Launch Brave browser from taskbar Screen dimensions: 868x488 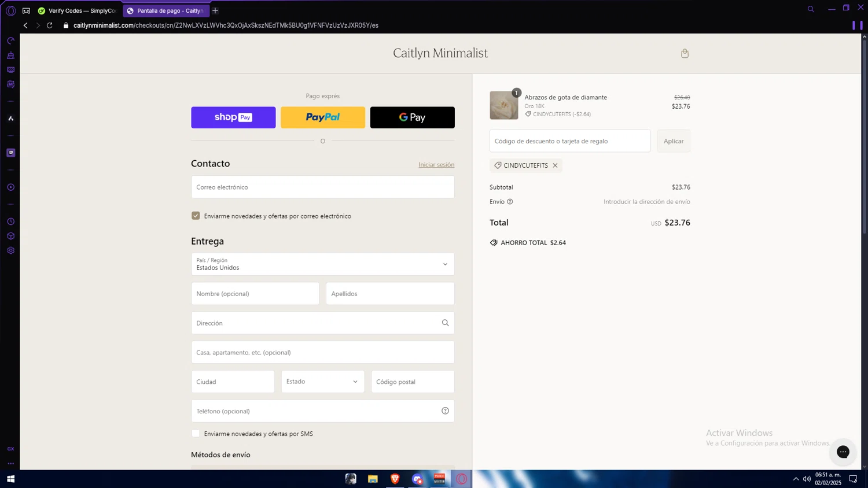pyautogui.click(x=395, y=479)
